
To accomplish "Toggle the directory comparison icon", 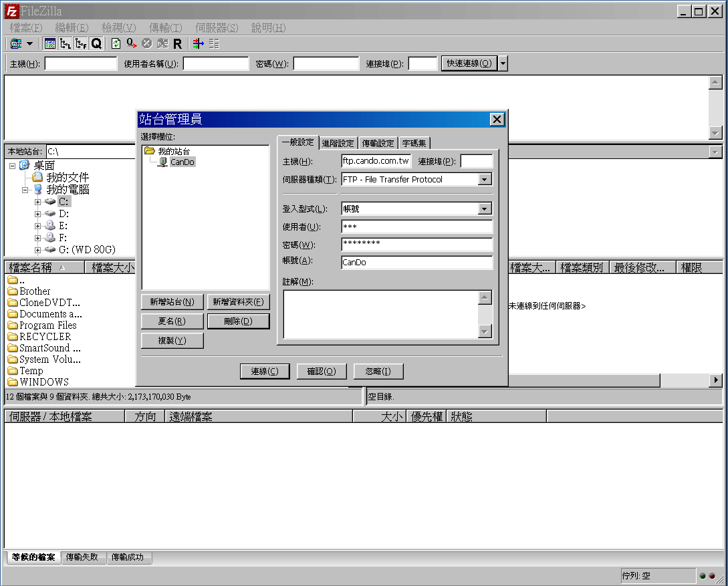I will [214, 43].
